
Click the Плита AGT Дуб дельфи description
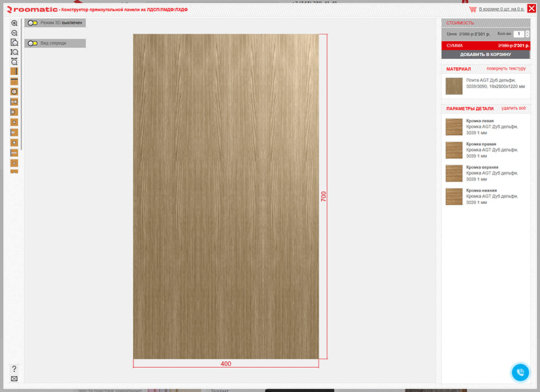point(496,83)
